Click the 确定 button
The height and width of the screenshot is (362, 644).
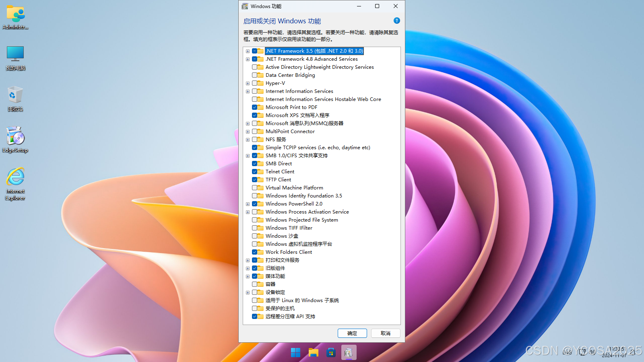pos(352,333)
